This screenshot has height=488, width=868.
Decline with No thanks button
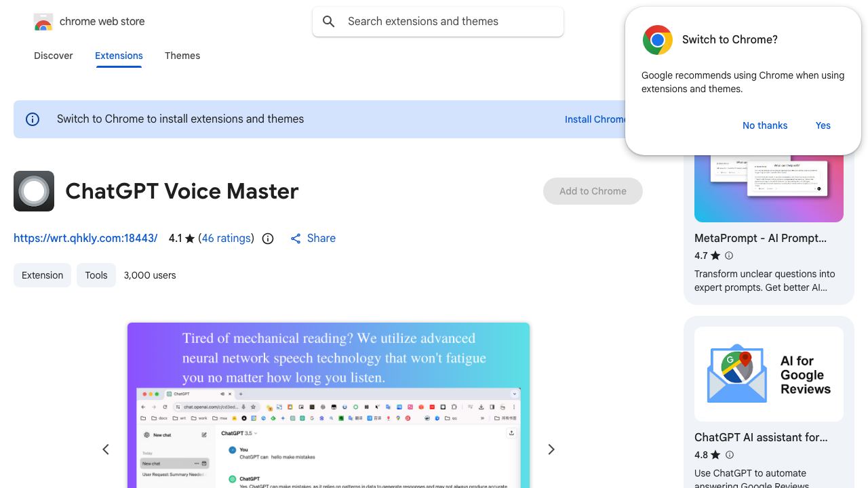coord(765,125)
